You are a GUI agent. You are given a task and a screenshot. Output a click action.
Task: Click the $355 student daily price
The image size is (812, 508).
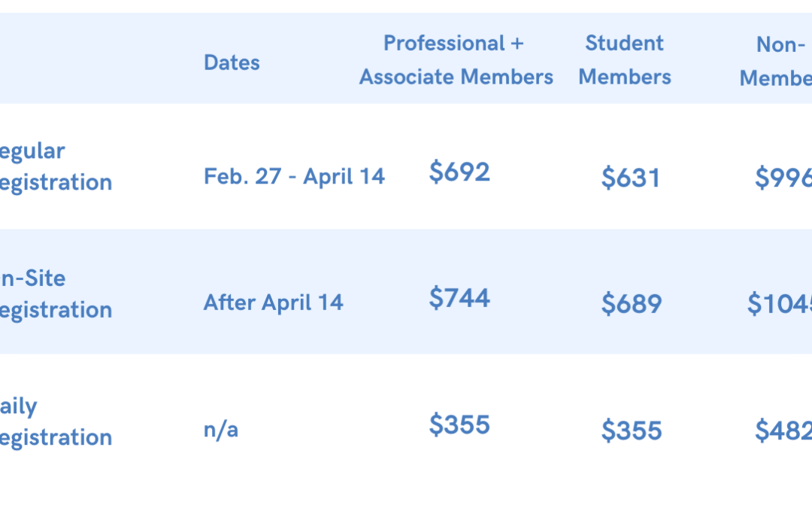coord(632,430)
